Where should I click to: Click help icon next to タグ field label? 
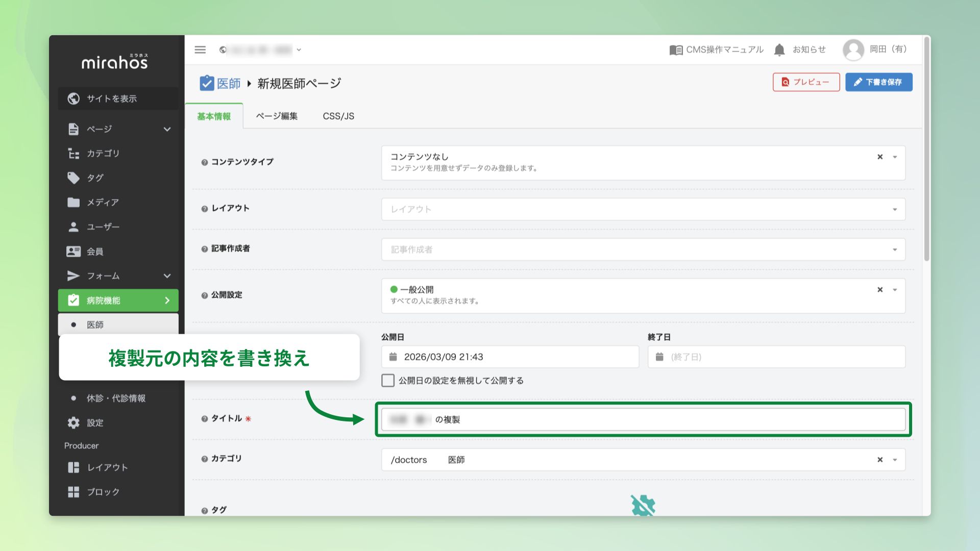pos(205,511)
